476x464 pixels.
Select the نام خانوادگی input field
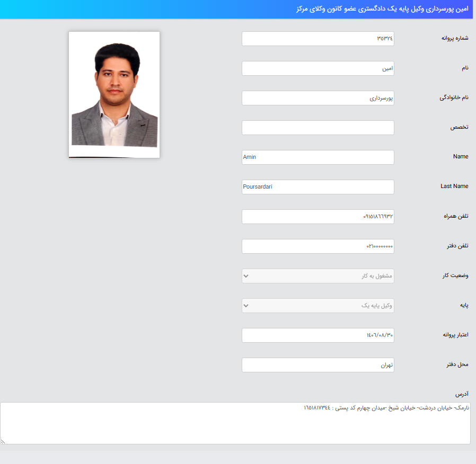[x=318, y=98]
